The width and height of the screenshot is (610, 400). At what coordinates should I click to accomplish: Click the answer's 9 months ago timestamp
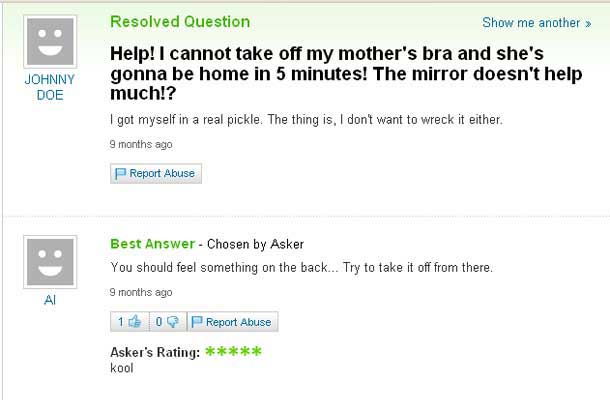[x=141, y=292]
